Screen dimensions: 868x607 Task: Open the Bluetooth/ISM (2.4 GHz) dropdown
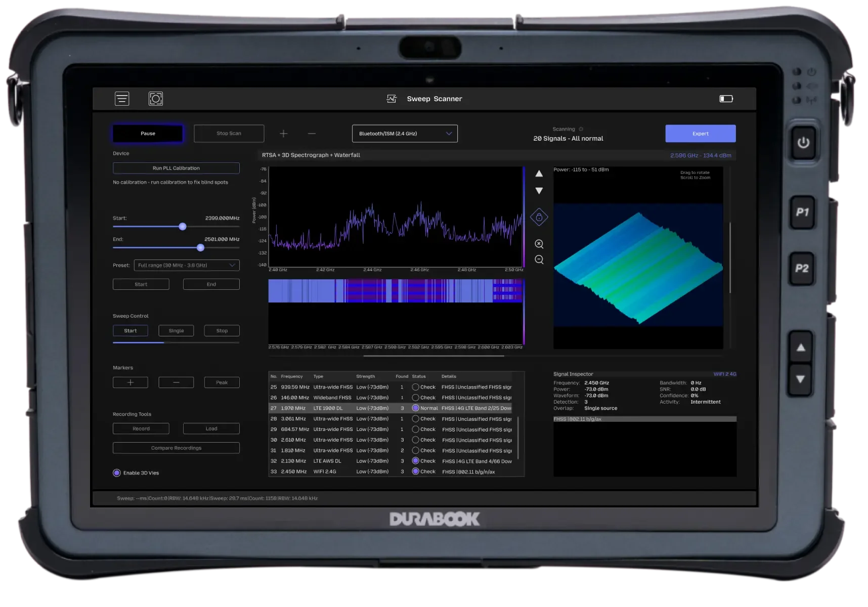(405, 134)
